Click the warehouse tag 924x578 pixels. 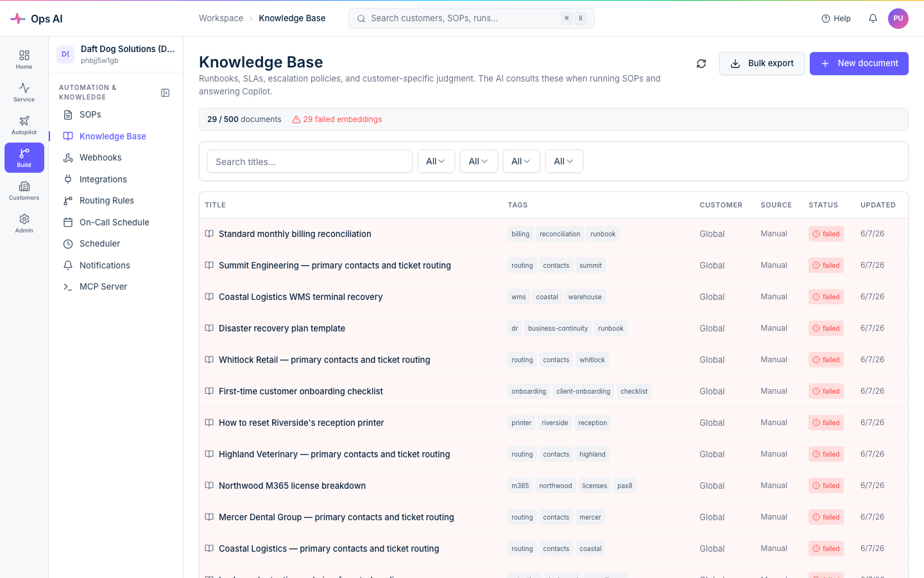pos(585,297)
